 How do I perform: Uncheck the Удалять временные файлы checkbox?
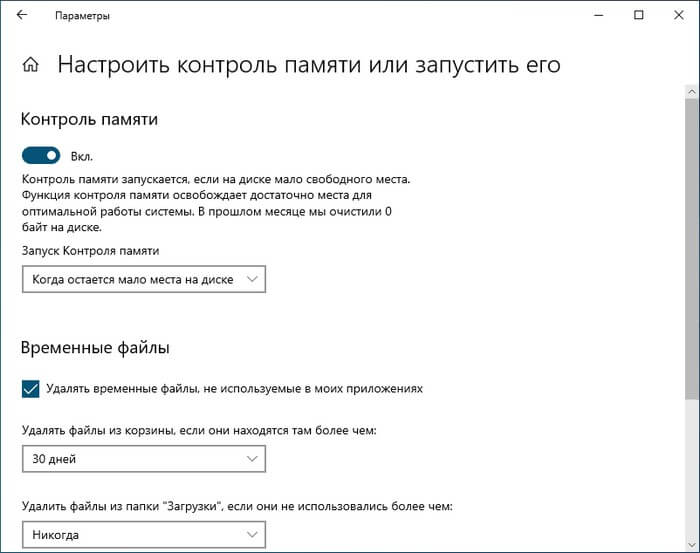click(30, 388)
